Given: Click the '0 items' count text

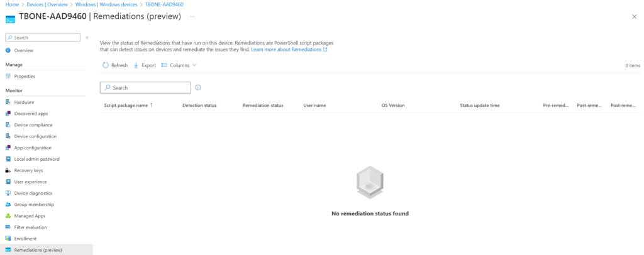Looking at the screenshot, I should tap(633, 65).
